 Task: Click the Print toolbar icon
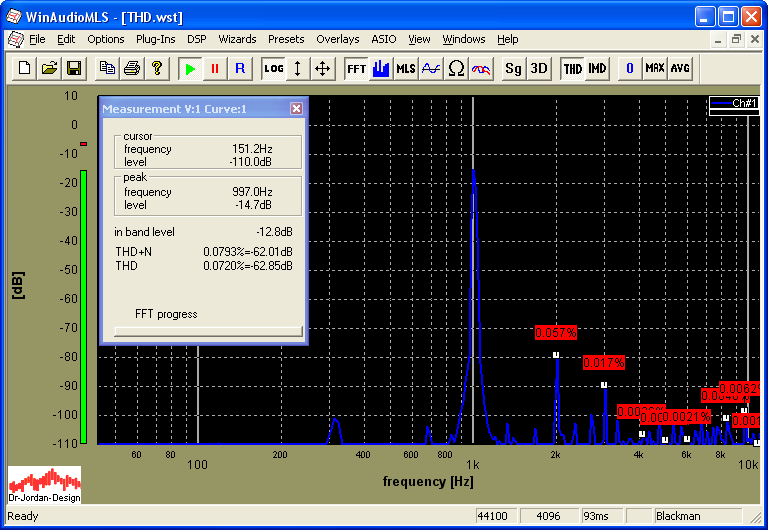pos(132,68)
